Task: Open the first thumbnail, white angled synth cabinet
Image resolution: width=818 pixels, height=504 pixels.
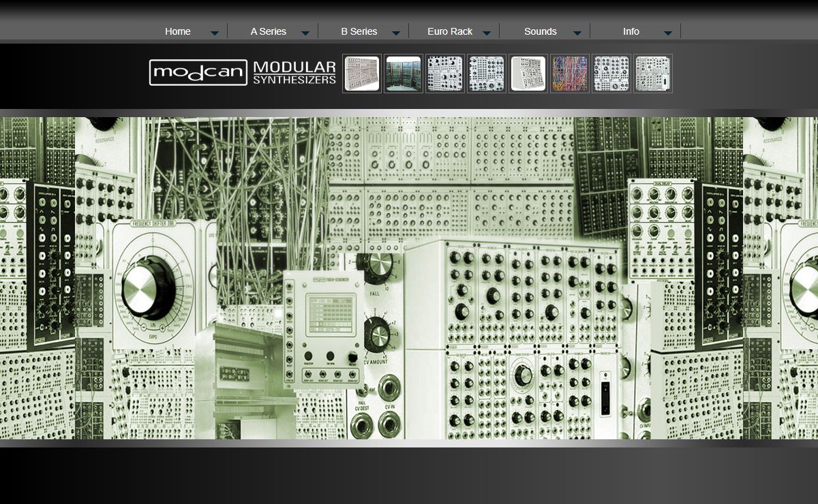Action: (x=362, y=74)
